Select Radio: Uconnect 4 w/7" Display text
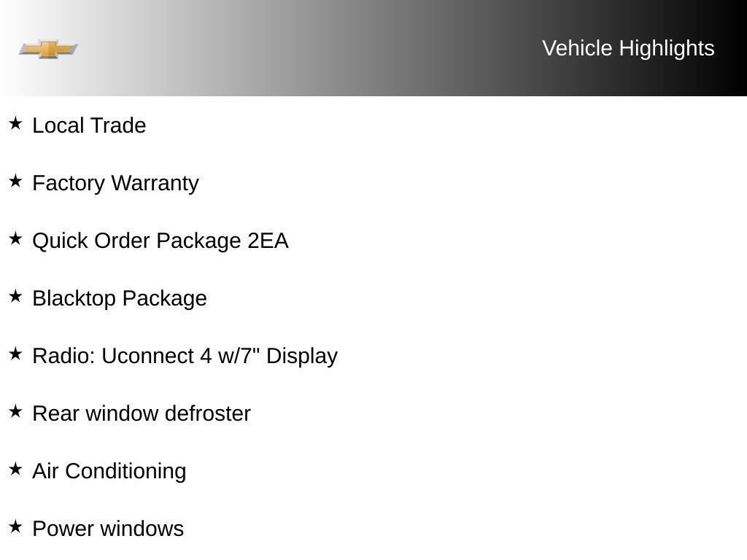 (185, 357)
